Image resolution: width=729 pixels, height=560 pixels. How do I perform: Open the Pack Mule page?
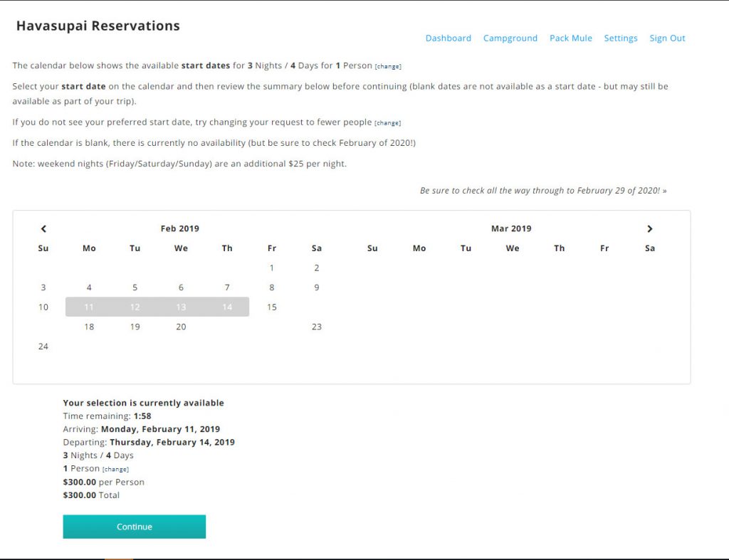tap(570, 38)
